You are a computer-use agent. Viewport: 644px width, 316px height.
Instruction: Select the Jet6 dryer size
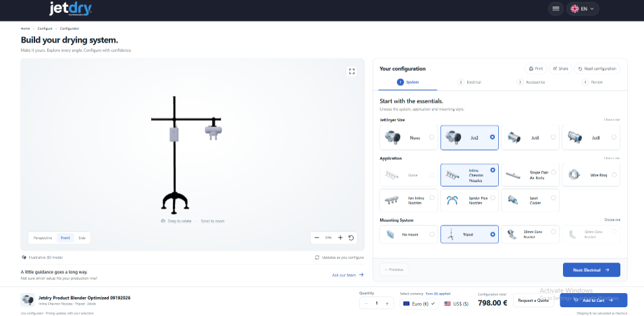tap(530, 138)
